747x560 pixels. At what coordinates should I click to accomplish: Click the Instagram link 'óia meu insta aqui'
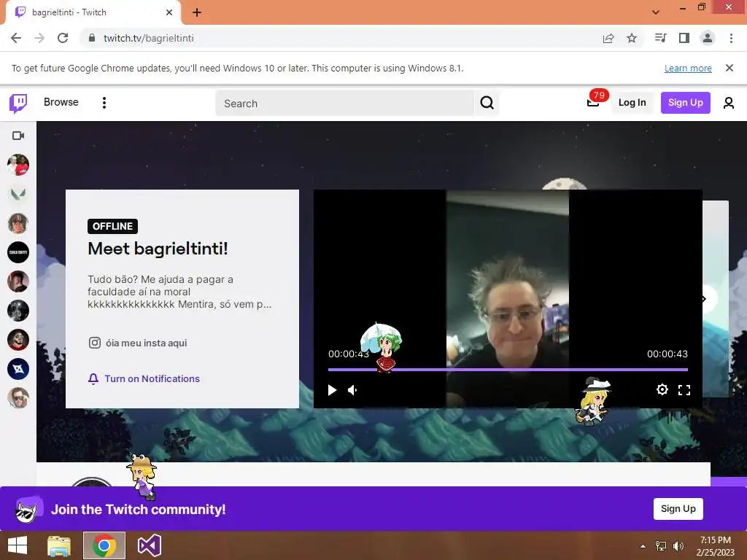[138, 343]
